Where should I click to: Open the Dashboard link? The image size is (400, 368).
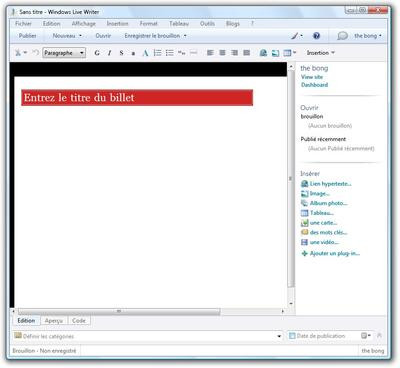pyautogui.click(x=315, y=85)
